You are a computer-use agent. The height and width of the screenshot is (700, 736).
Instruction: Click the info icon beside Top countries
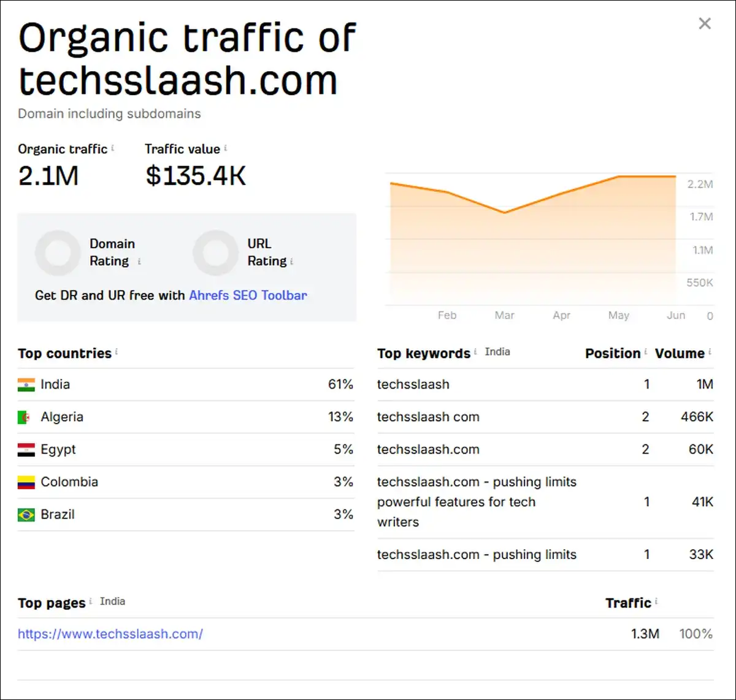tap(117, 352)
